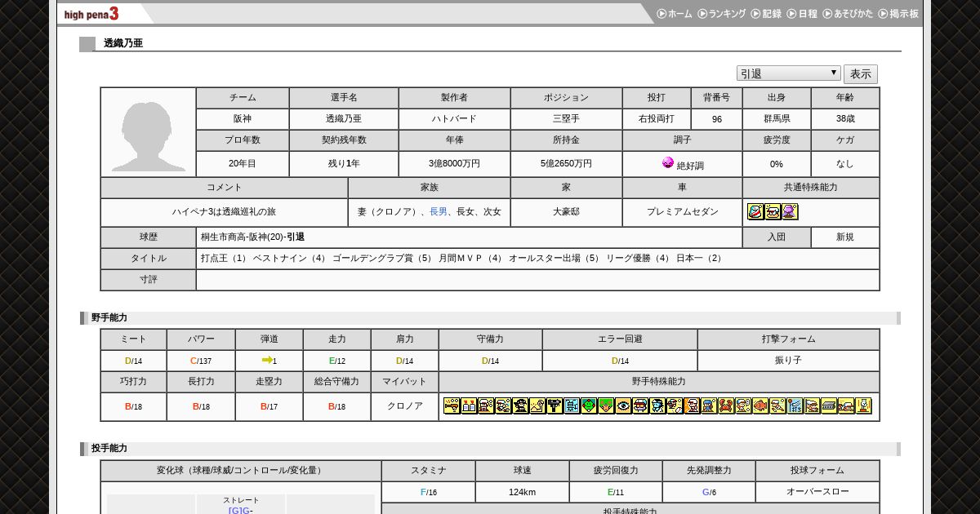Click the 三塁手 position cell

pos(566,119)
